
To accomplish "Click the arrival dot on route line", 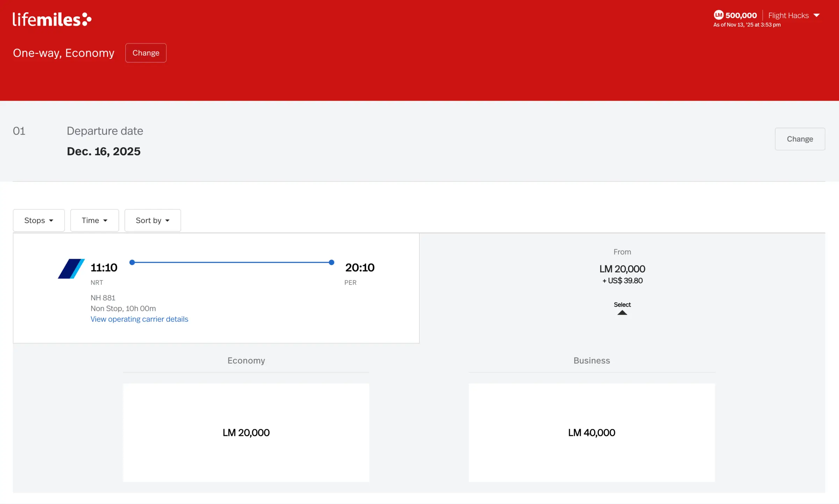I will 331,262.
